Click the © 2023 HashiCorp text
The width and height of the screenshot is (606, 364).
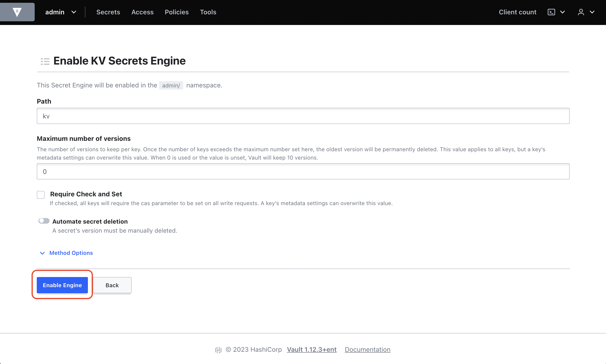point(254,349)
